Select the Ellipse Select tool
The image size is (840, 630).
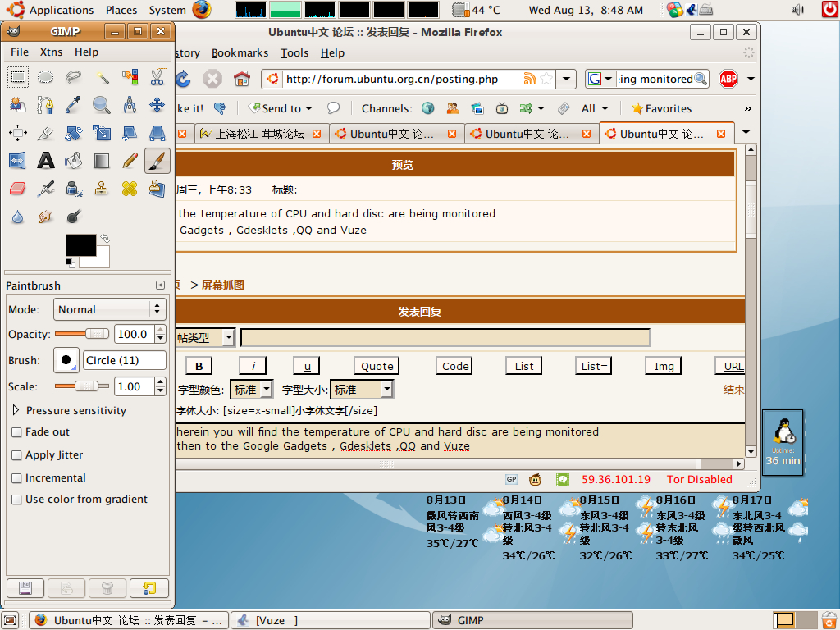[46, 77]
